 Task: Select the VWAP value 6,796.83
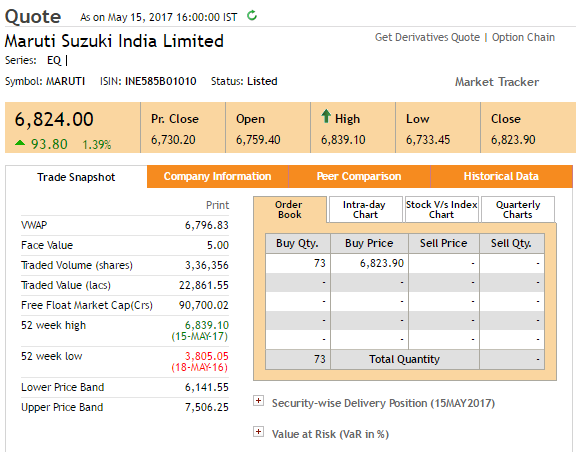207,225
